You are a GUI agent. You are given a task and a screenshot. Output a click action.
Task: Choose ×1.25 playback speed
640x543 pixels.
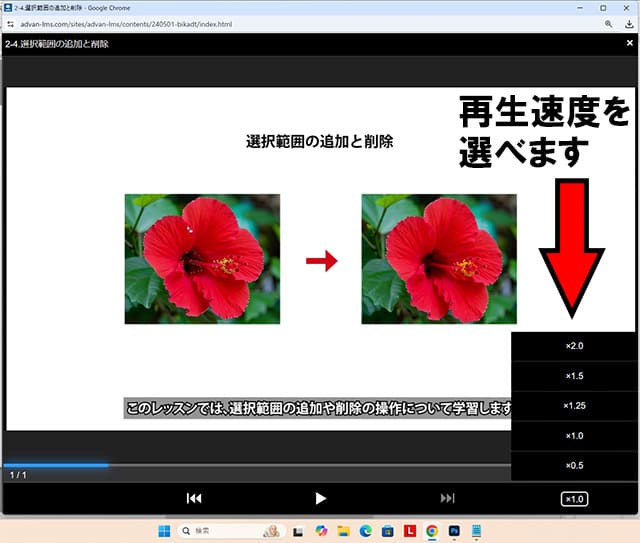[x=574, y=406]
